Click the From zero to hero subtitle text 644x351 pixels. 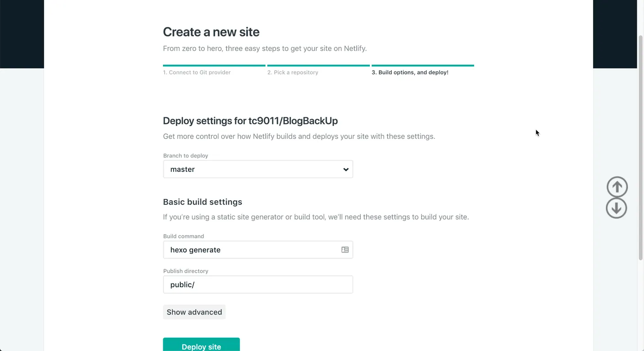click(x=265, y=49)
